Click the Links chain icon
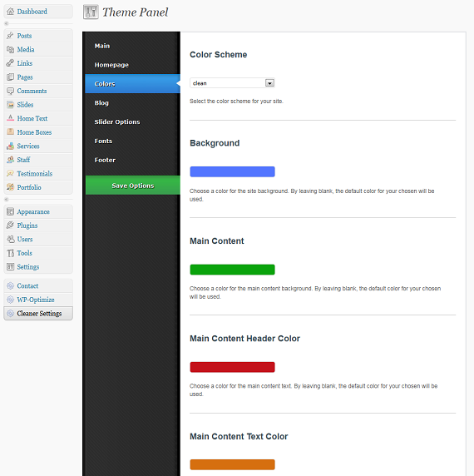474x476 pixels. coord(10,63)
